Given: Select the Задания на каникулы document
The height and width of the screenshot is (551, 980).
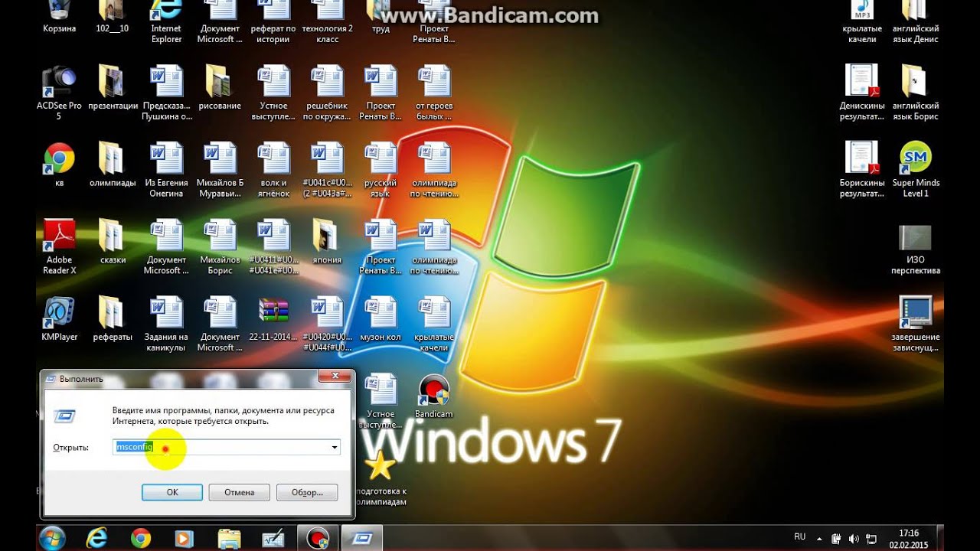Looking at the screenshot, I should 166,324.
